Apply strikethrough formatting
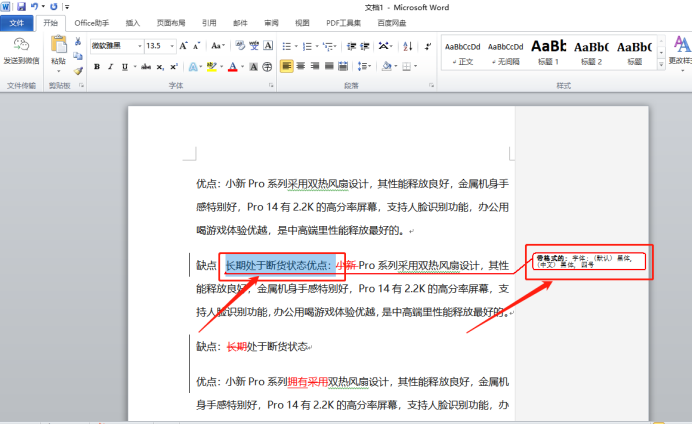This screenshot has height=424, width=692. (x=146, y=67)
